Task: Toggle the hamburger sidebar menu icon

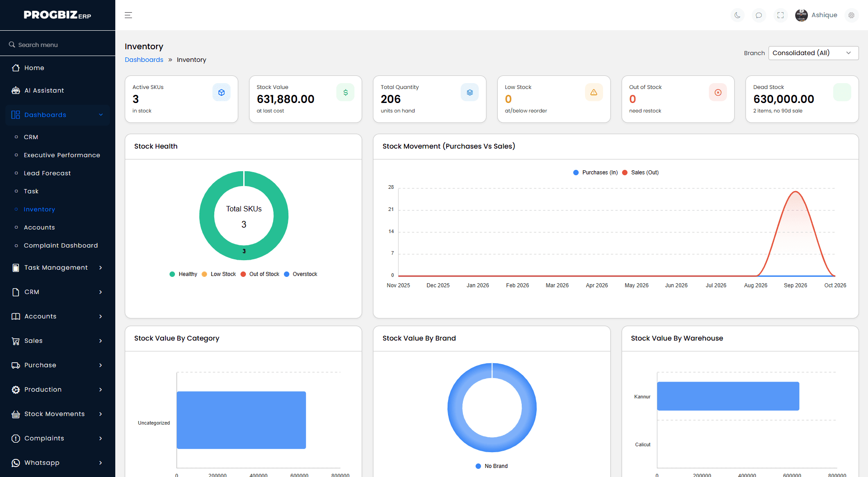Action: (x=128, y=15)
